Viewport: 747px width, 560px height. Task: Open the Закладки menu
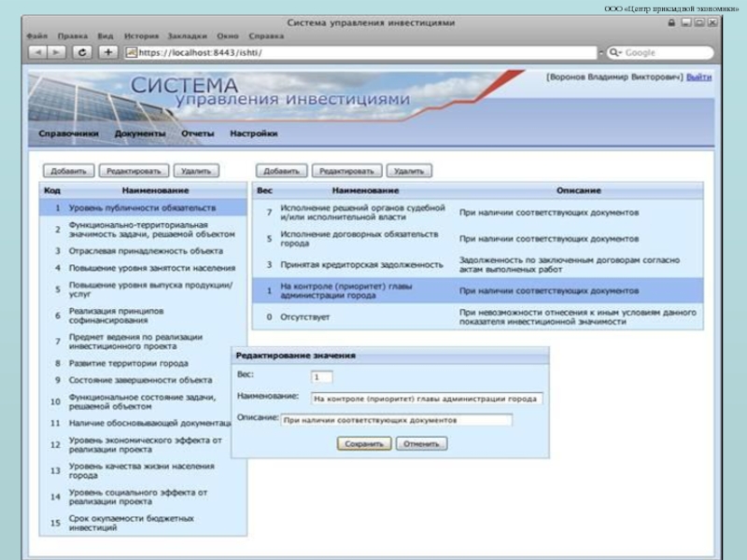click(x=188, y=36)
